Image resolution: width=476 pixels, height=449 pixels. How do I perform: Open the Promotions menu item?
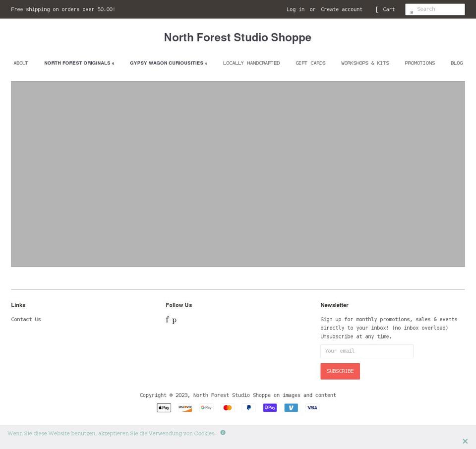tap(420, 63)
